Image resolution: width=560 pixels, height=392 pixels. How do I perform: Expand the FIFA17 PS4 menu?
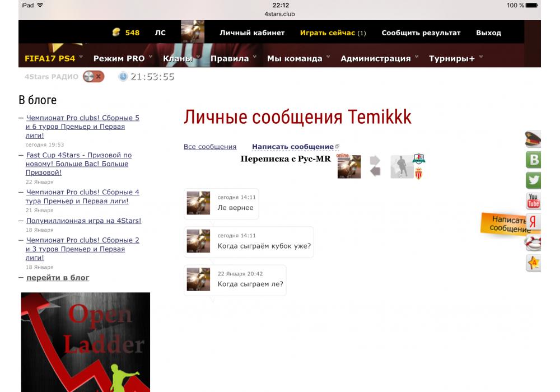pos(54,58)
